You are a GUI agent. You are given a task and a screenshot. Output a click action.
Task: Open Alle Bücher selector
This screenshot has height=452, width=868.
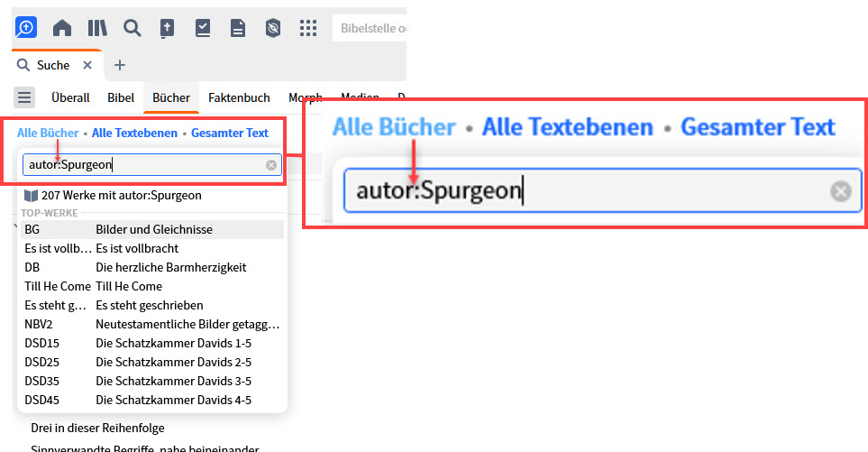[x=48, y=133]
